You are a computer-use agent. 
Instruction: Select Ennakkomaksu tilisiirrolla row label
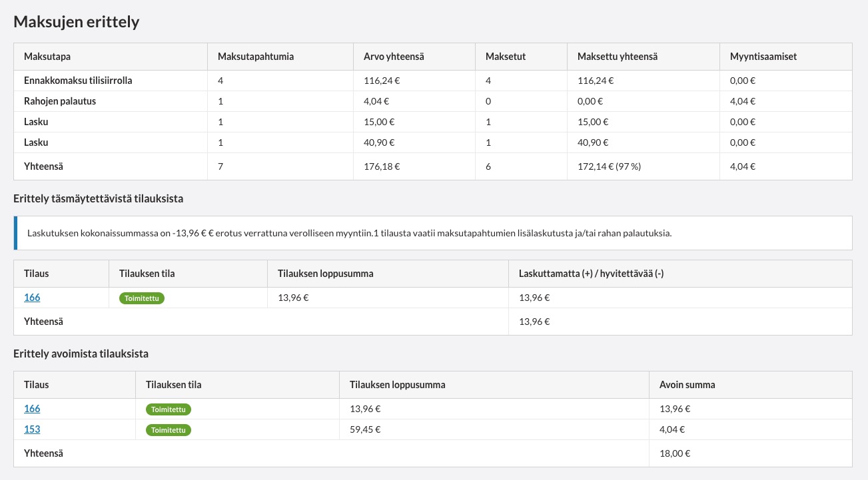pyautogui.click(x=78, y=81)
